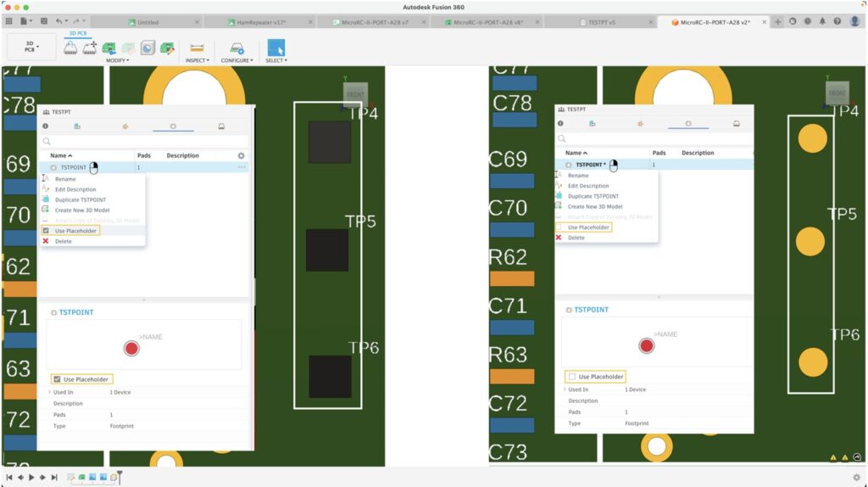This screenshot has height=487, width=868.
Task: Click the Inspect measure ruler icon
Action: click(197, 48)
